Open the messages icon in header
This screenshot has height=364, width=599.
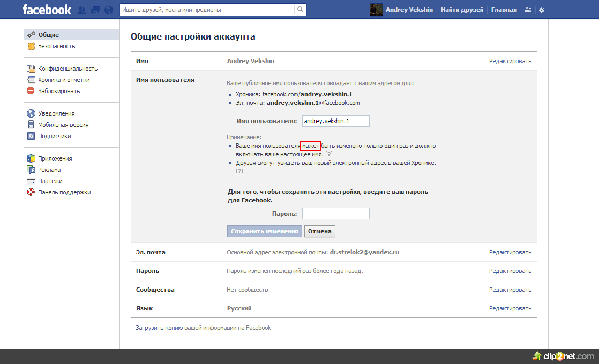click(x=95, y=10)
